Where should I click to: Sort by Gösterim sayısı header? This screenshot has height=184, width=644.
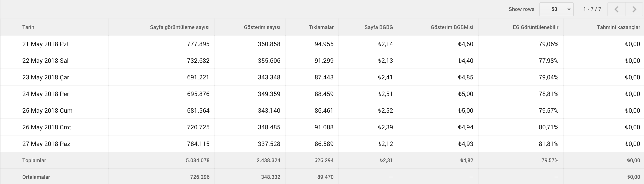pyautogui.click(x=262, y=27)
